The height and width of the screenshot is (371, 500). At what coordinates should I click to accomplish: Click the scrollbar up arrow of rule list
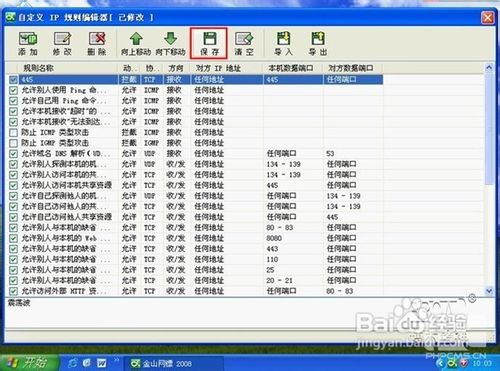pos(489,68)
